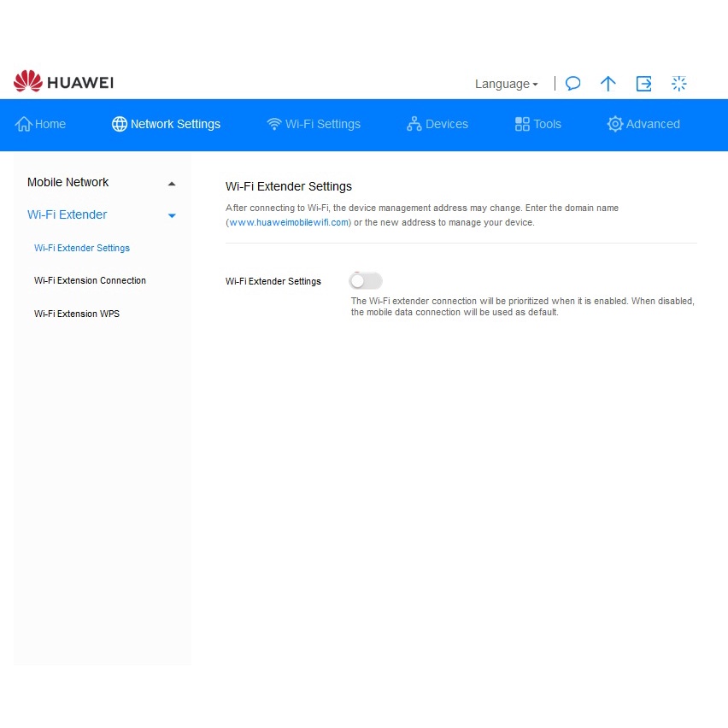
Task: Click the Wi-Fi Extender sidebar heading
Action: tap(68, 214)
